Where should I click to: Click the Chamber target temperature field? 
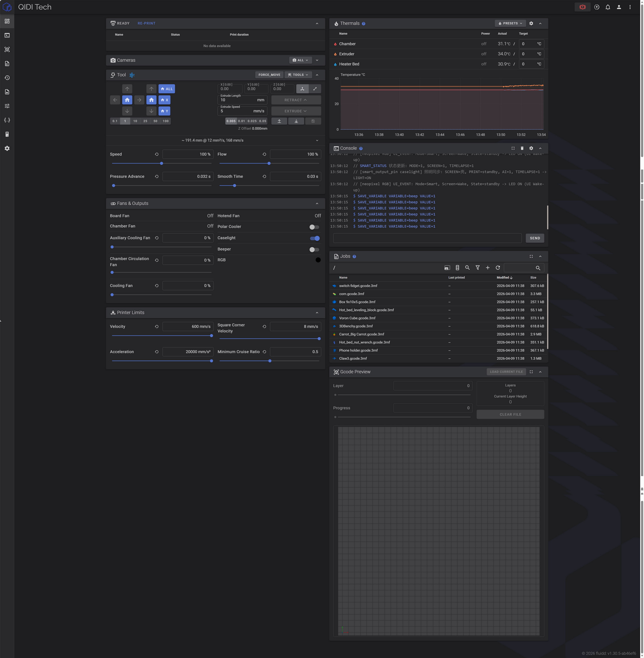pos(531,44)
